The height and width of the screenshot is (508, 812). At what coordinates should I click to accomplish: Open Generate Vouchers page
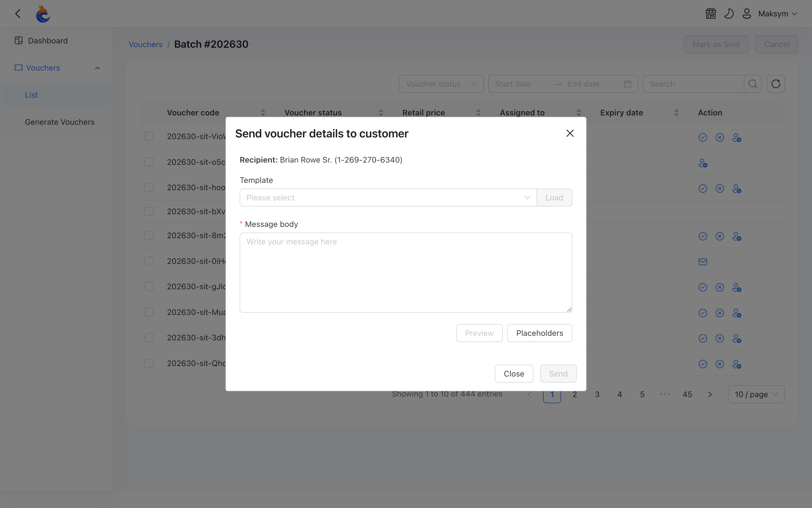[x=60, y=122]
